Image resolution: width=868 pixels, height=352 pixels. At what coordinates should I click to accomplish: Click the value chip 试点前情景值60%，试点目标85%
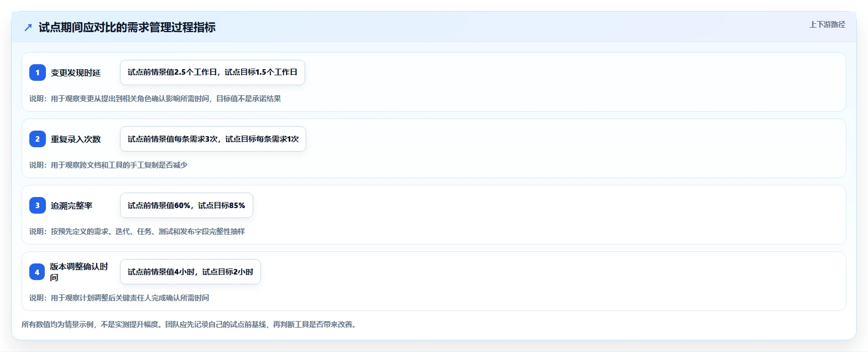tap(186, 205)
